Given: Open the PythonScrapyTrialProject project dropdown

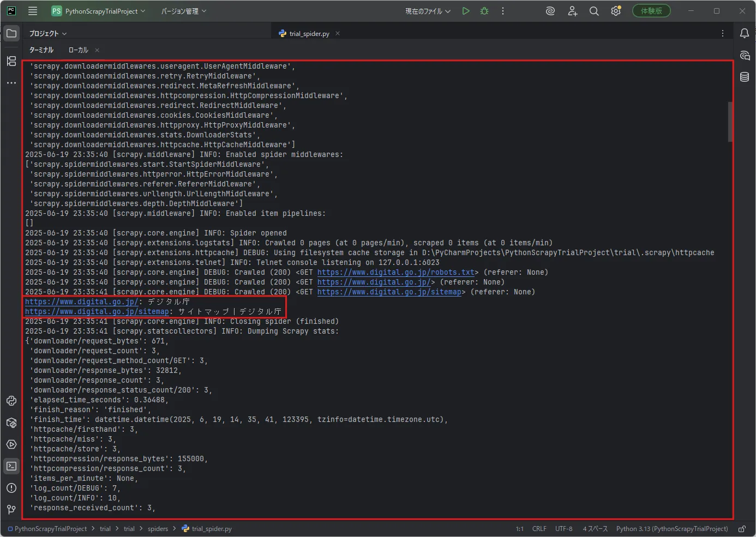Looking at the screenshot, I should (x=99, y=11).
